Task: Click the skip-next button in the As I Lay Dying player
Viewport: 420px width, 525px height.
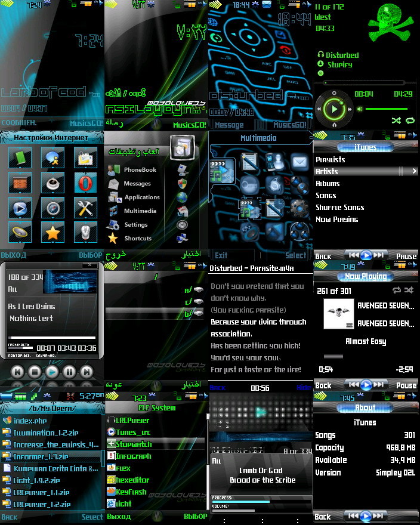Action: point(87,372)
